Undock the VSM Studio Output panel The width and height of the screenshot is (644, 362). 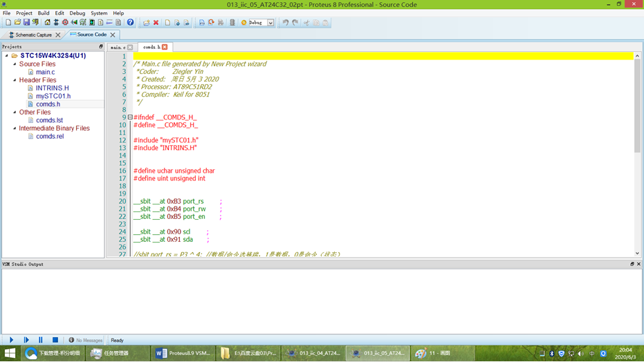point(632,264)
